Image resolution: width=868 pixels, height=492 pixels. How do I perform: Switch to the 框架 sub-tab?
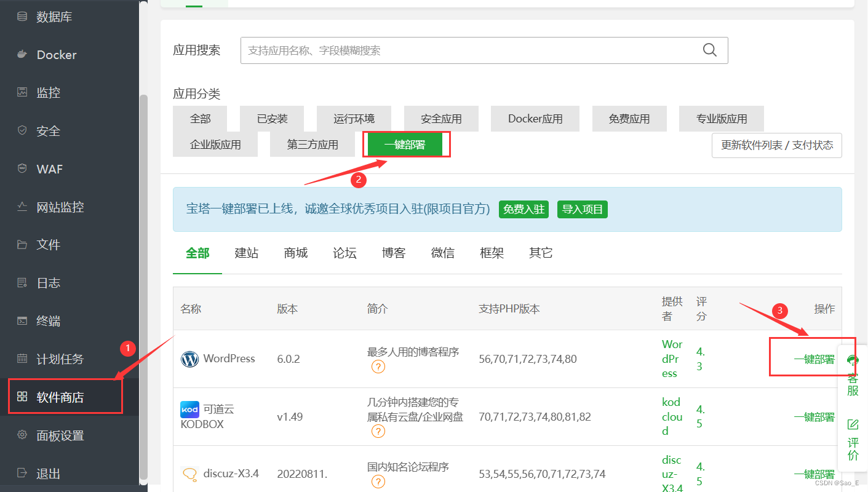(x=492, y=253)
